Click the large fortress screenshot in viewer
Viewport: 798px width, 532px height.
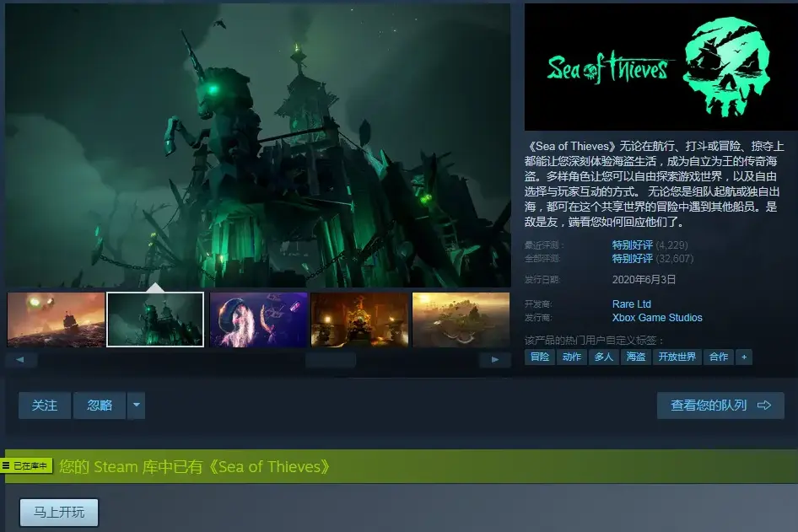pyautogui.click(x=258, y=146)
